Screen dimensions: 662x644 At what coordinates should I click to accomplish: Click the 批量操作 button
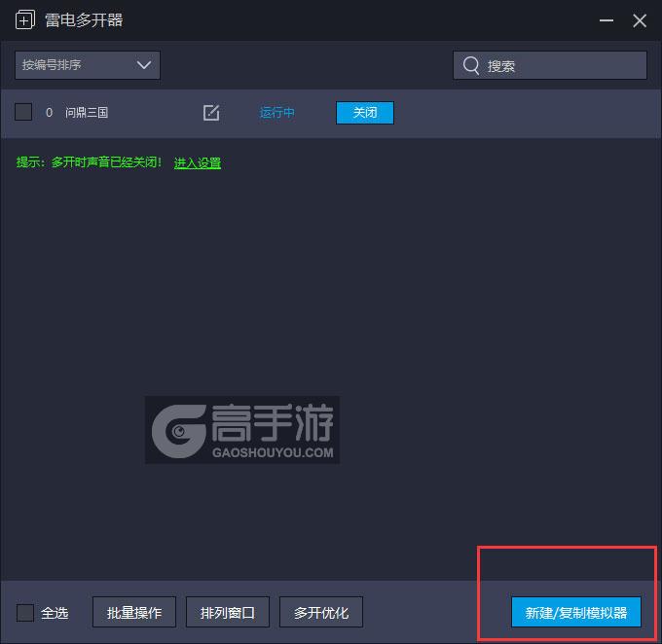click(134, 612)
